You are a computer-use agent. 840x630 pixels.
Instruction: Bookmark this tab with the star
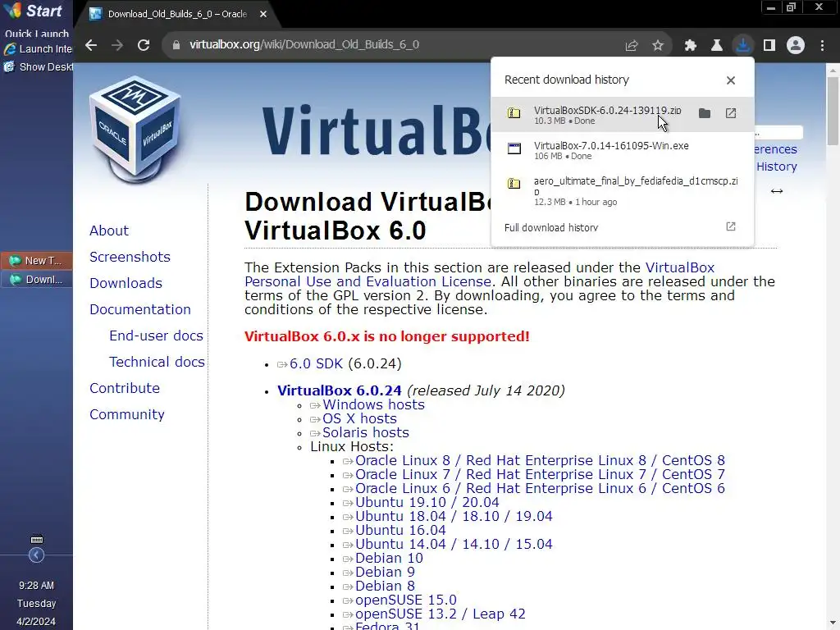[658, 46]
